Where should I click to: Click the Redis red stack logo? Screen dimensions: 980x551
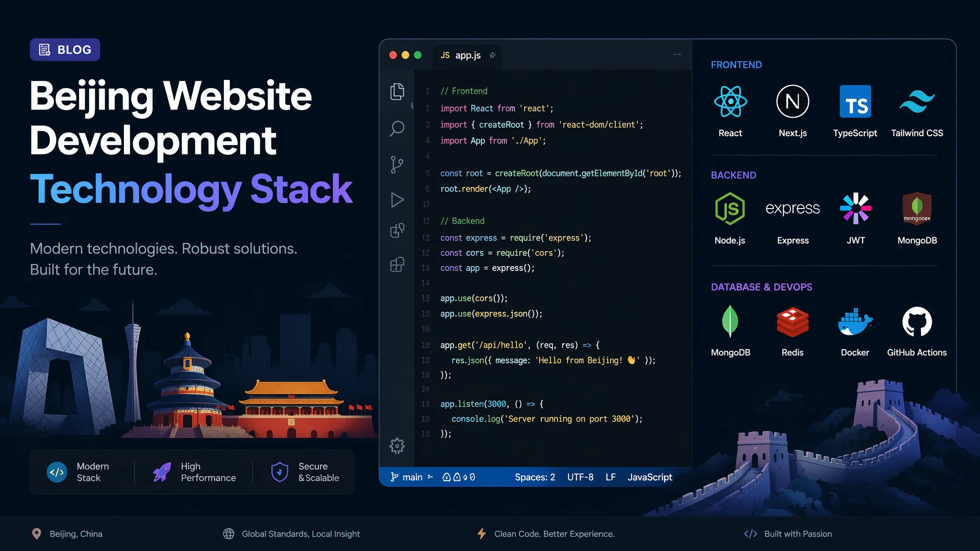click(x=792, y=322)
